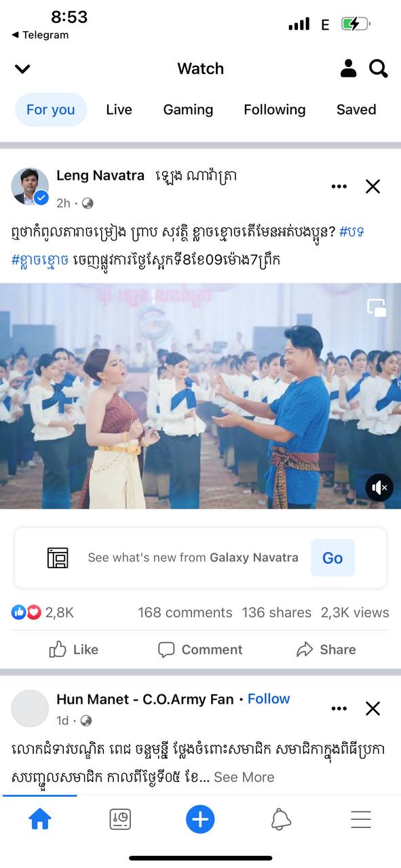Viewport: 401px width, 868px height.
Task: Open the hamburger menu icon
Action: tap(361, 820)
